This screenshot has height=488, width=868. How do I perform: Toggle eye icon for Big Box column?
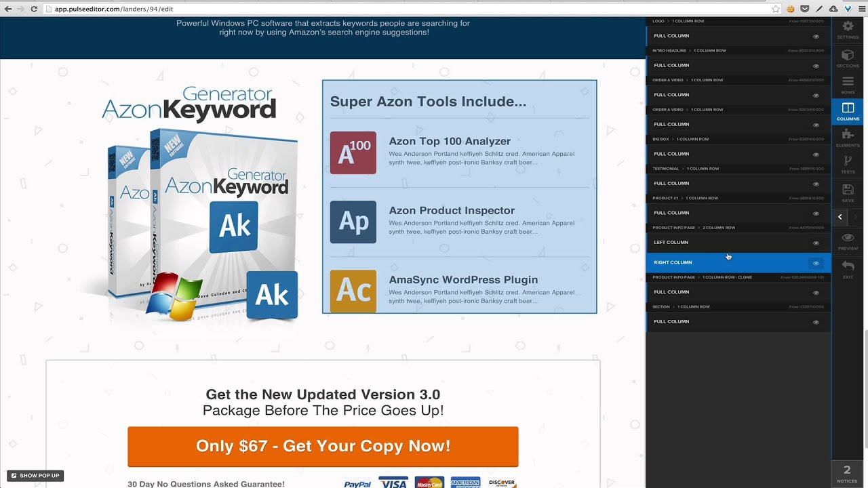[816, 155]
